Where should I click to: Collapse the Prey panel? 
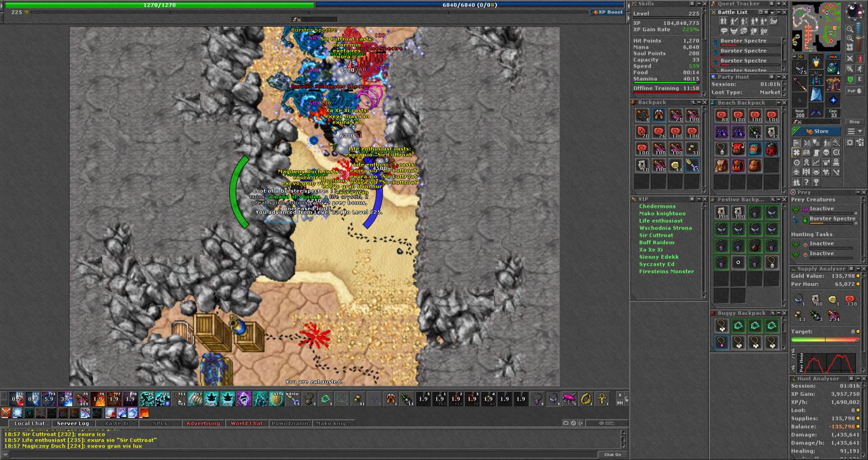point(858,192)
